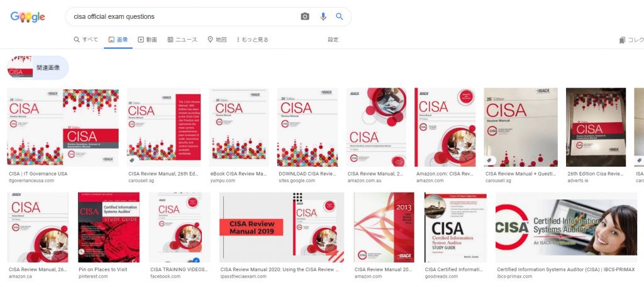Viewport: 644px width, 287px height.
Task: Start voice search with microphone icon
Action: (323, 16)
